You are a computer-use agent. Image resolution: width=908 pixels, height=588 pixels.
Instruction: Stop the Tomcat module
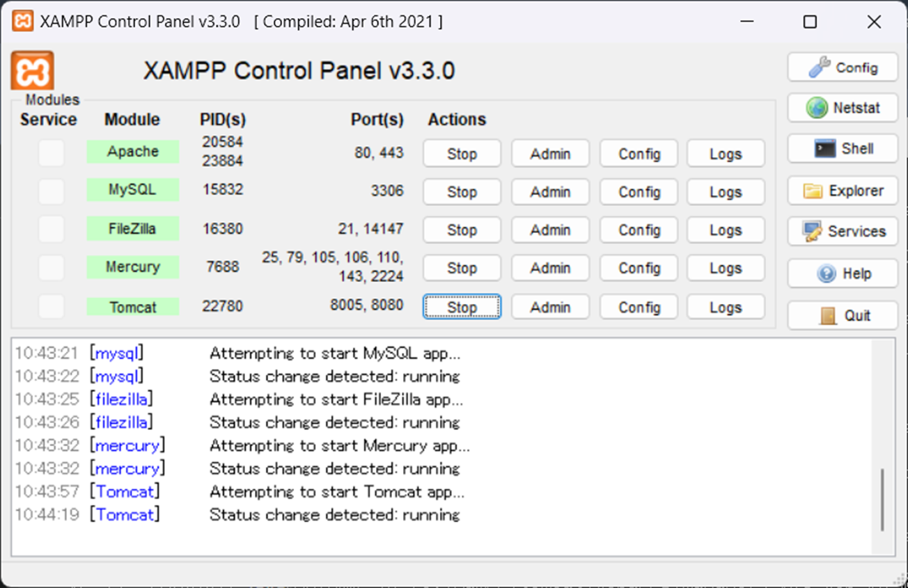coord(461,306)
